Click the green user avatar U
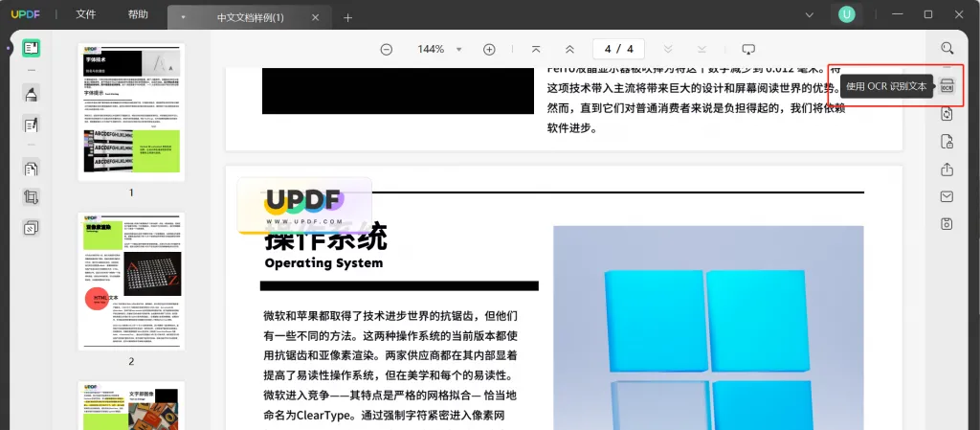This screenshot has width=980, height=430. click(847, 14)
